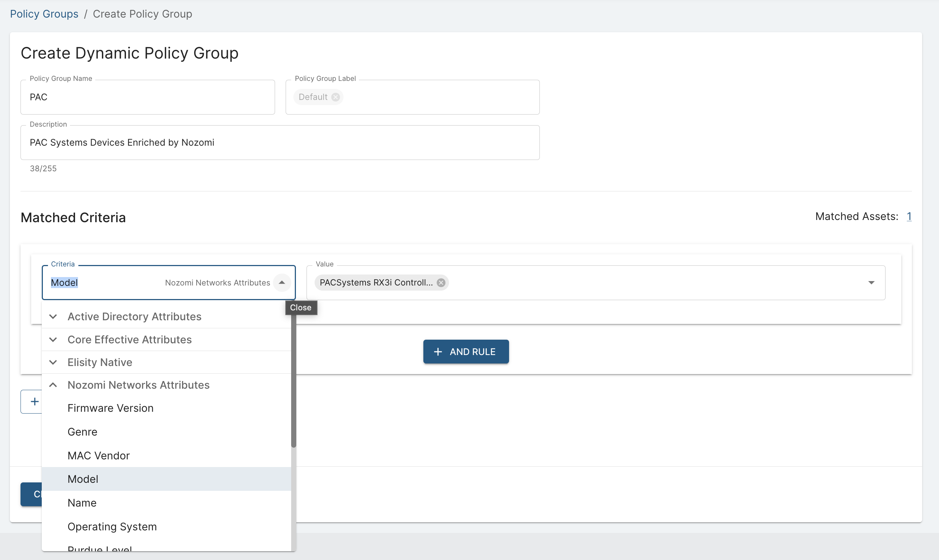Open the Matched Assets count link
This screenshot has height=560, width=939.
tap(909, 216)
